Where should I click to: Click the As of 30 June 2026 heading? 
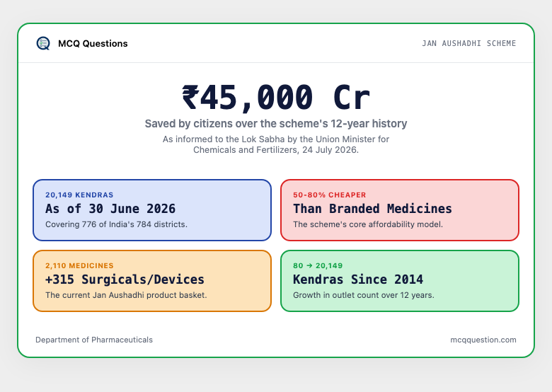tap(110, 209)
